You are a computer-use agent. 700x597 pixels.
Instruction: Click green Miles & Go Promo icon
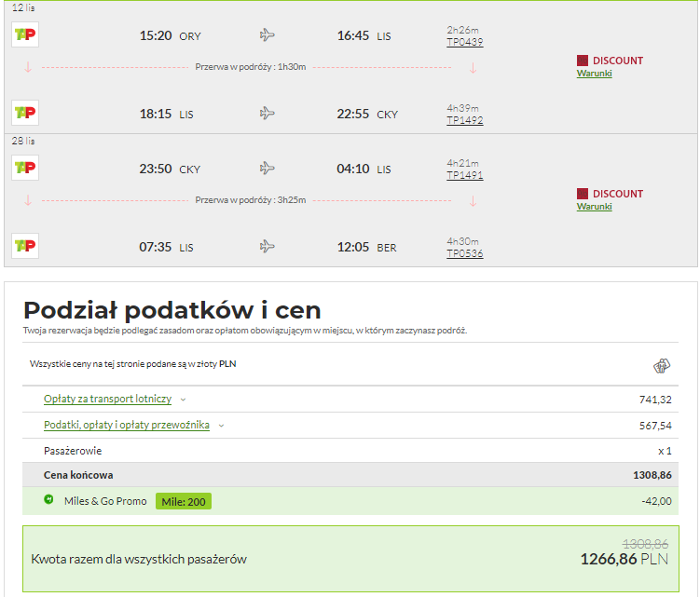[x=48, y=499]
